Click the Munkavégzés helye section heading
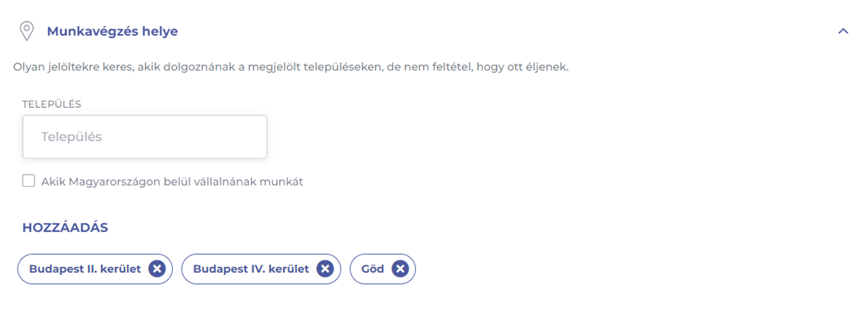868x309 pixels. coord(112,31)
